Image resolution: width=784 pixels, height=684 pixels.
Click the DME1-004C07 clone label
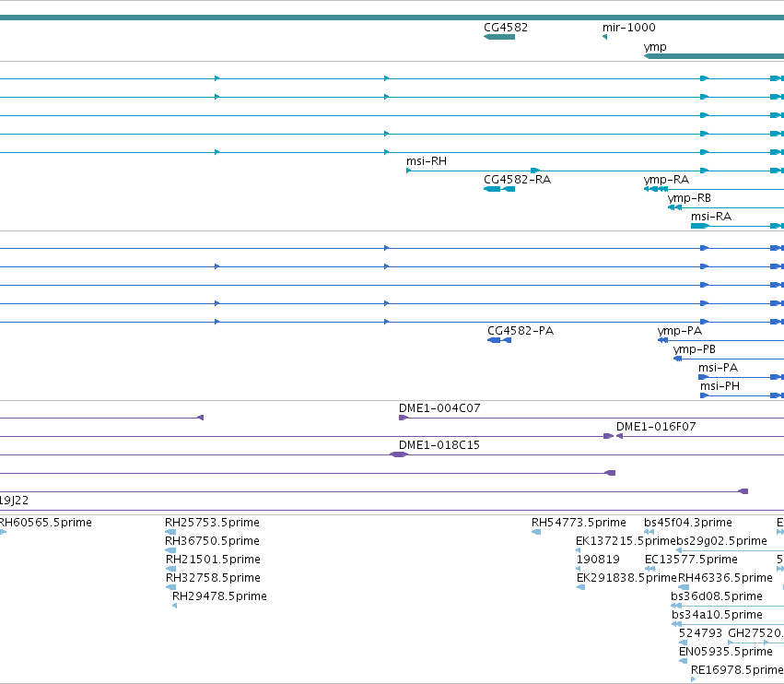[x=439, y=408]
